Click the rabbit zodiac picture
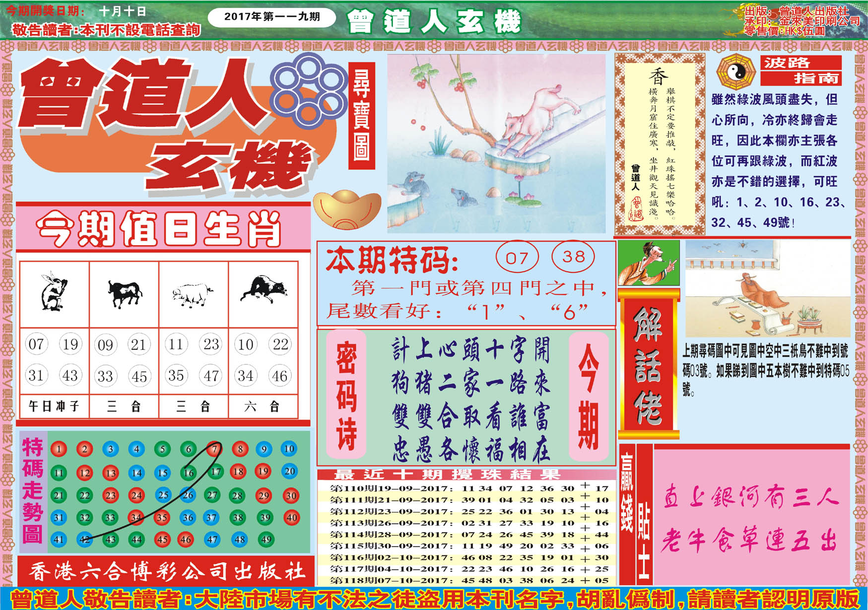The height and width of the screenshot is (610, 868). 54,291
